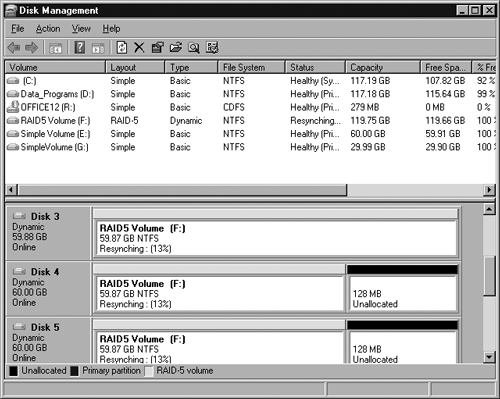Click the CDFS file system cell
500x399 pixels.
click(x=234, y=107)
